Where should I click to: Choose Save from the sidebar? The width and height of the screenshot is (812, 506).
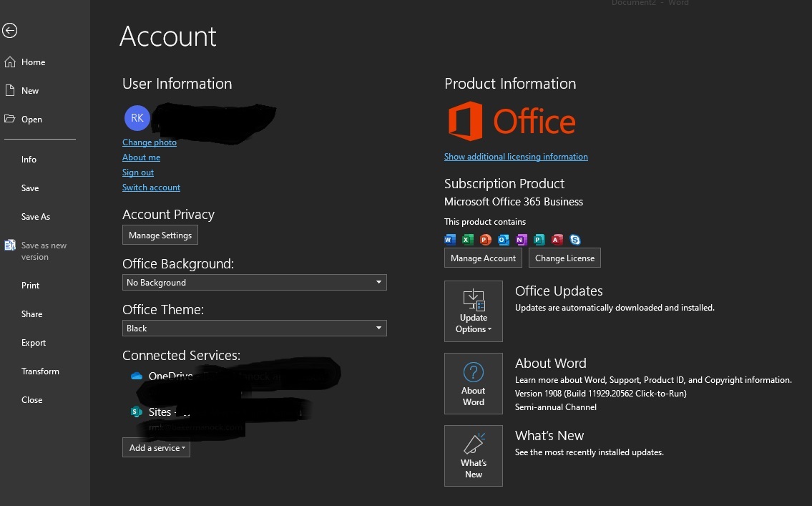pos(30,188)
